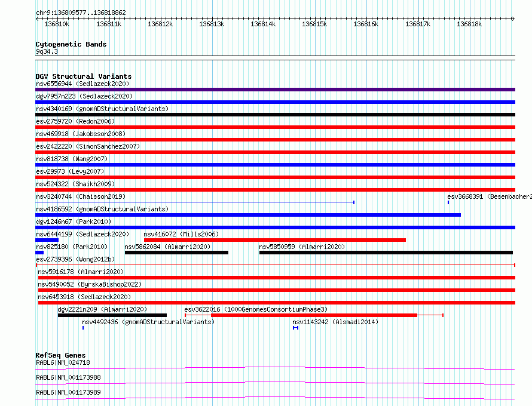This screenshot has height=406, width=532.
Task: Select nsv825180 (Park2010) label
Action: [72, 247]
